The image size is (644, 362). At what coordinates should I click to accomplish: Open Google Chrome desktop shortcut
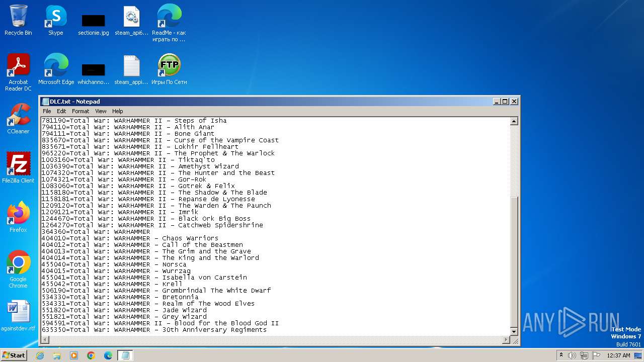[19, 269]
